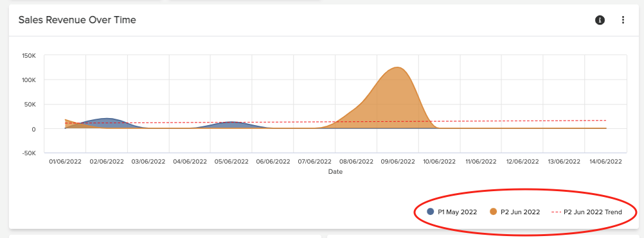This screenshot has height=238, width=644.
Task: Click the 10/06/2022 axis label
Action: click(439, 162)
